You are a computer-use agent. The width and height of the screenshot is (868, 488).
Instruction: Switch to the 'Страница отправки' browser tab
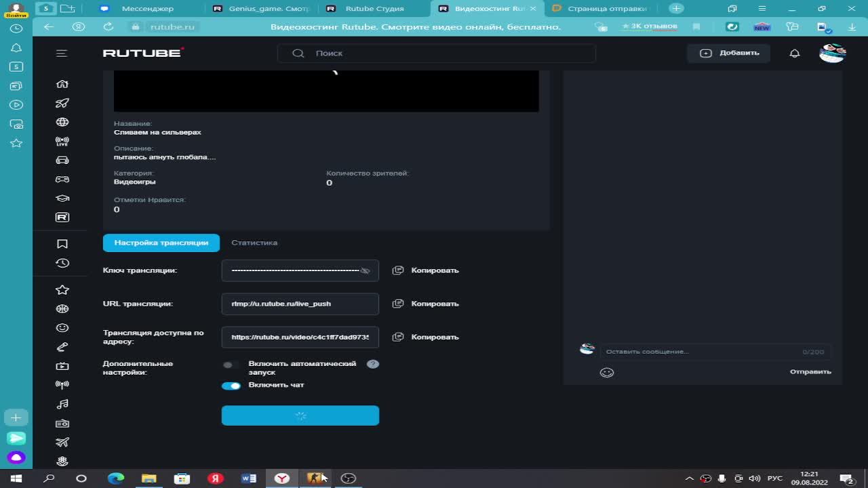click(600, 9)
